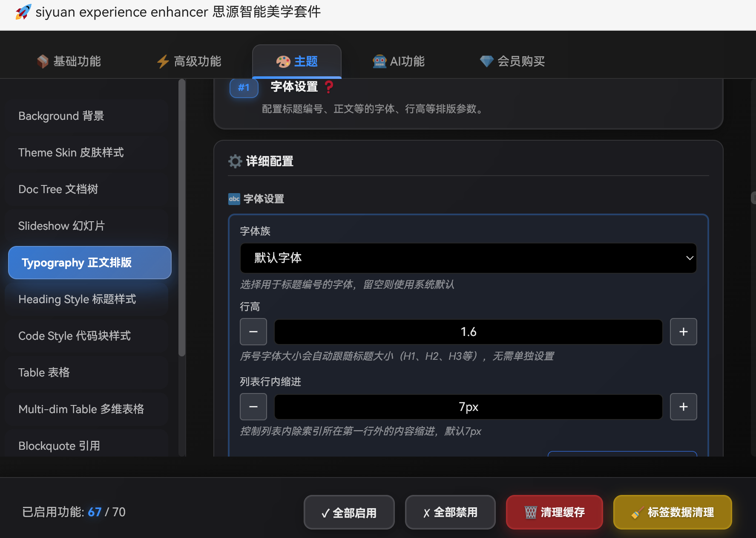Increase the 列表行内缩进 value
The width and height of the screenshot is (756, 538).
coord(684,407)
